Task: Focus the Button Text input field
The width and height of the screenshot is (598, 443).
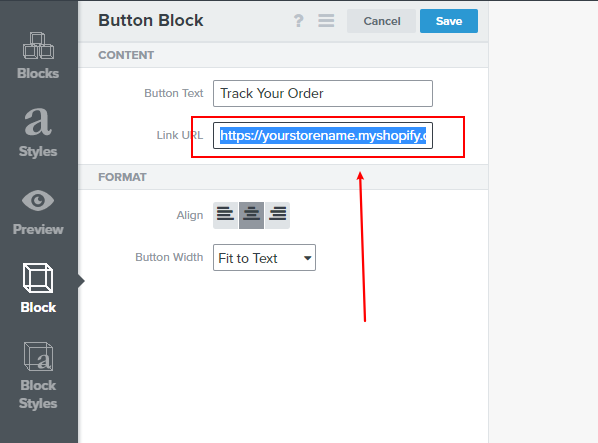Action: click(323, 93)
